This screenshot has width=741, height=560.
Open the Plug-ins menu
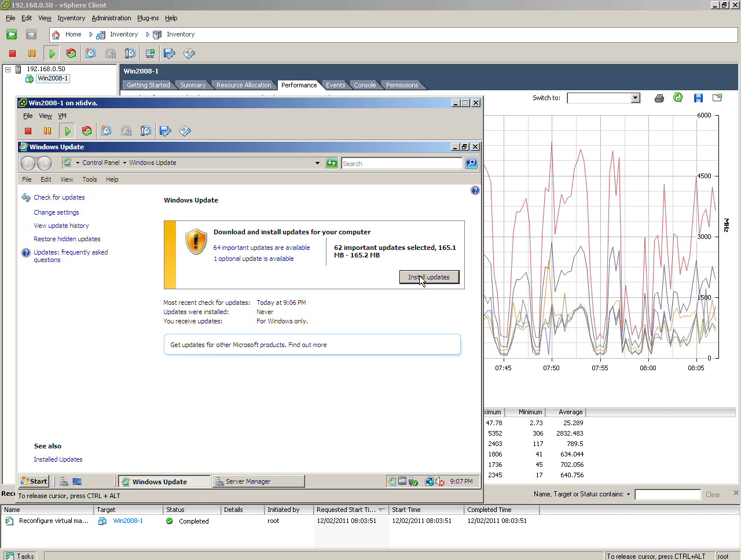tap(148, 18)
